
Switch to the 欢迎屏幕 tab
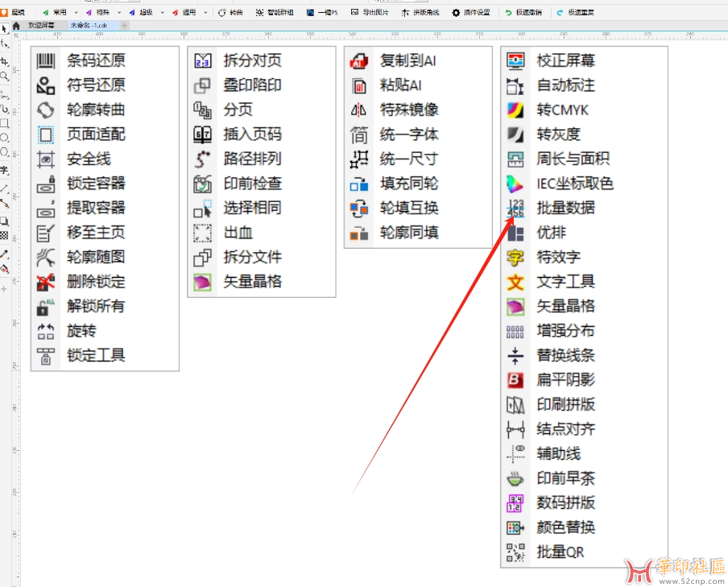coord(41,26)
